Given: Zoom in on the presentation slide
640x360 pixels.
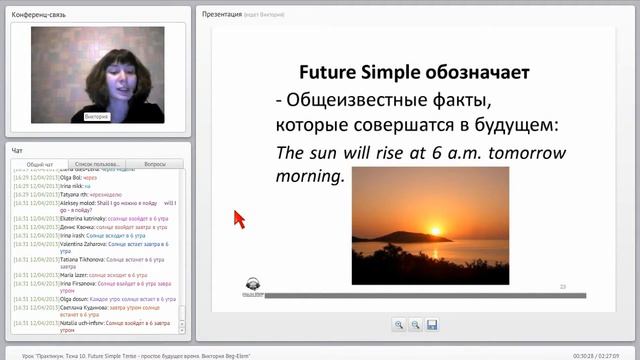Looking at the screenshot, I should pos(399,325).
